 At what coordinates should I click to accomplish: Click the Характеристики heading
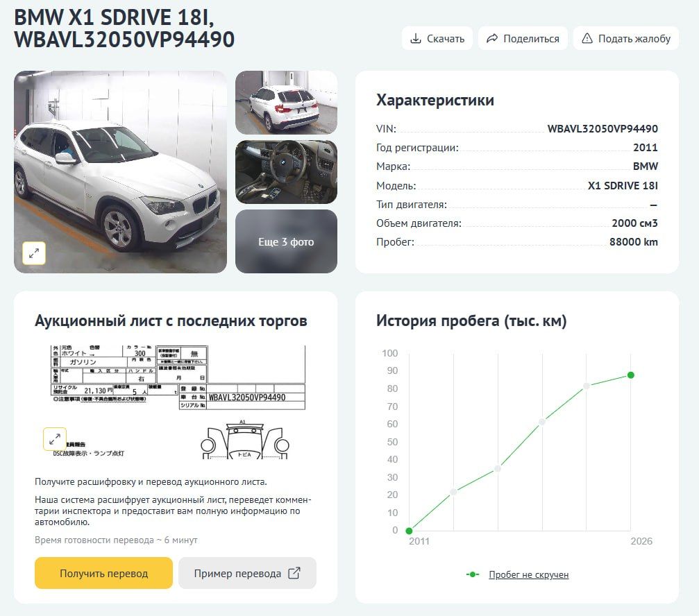coord(435,100)
